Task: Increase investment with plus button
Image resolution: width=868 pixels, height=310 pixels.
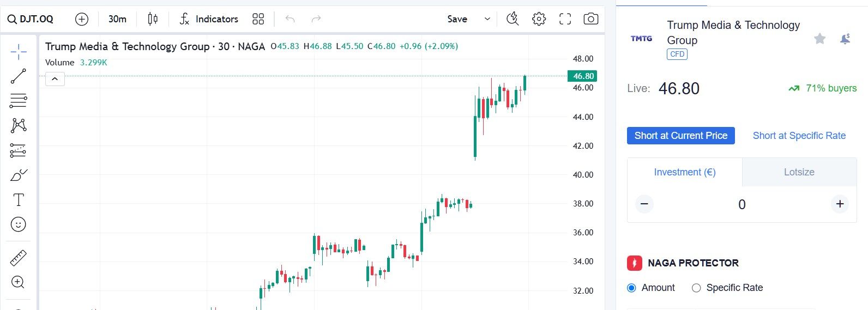Action: point(840,204)
